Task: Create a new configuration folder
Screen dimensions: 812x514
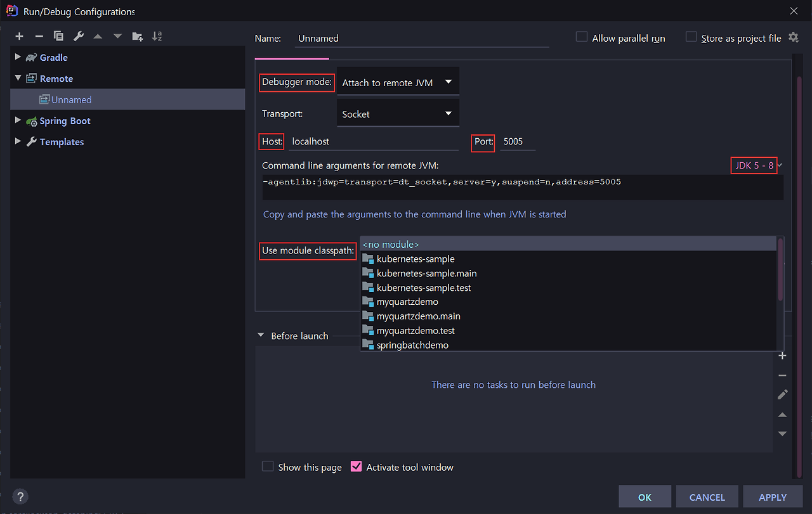Action: pyautogui.click(x=137, y=36)
